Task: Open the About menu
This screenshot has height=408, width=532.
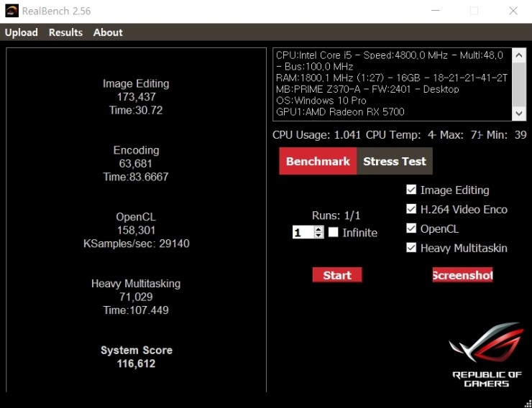Action: [108, 32]
